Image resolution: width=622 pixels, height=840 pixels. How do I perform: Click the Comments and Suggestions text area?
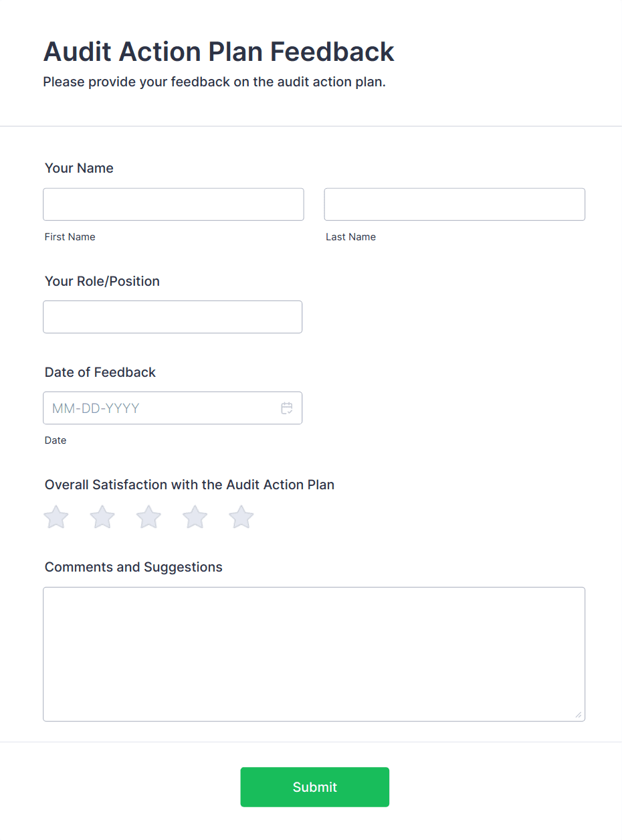[314, 653]
